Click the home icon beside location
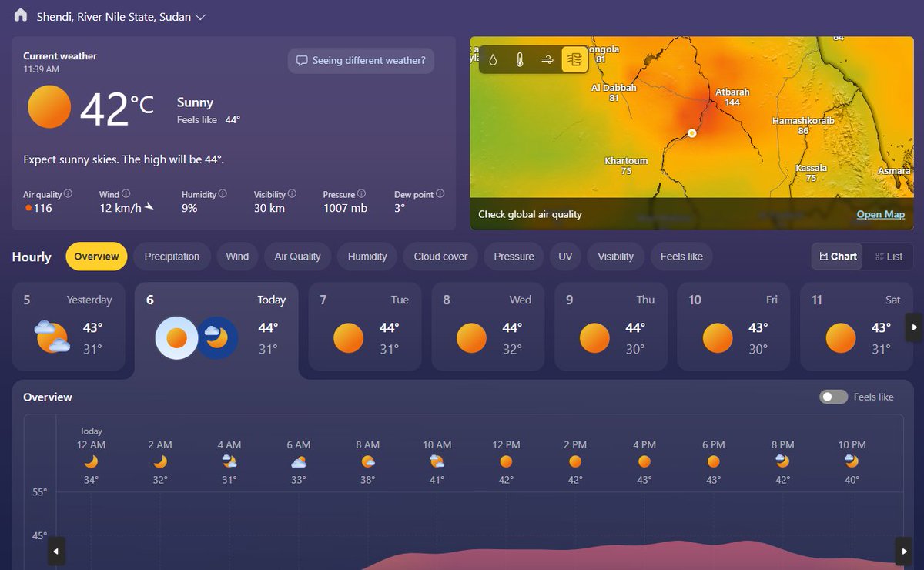 pyautogui.click(x=21, y=15)
